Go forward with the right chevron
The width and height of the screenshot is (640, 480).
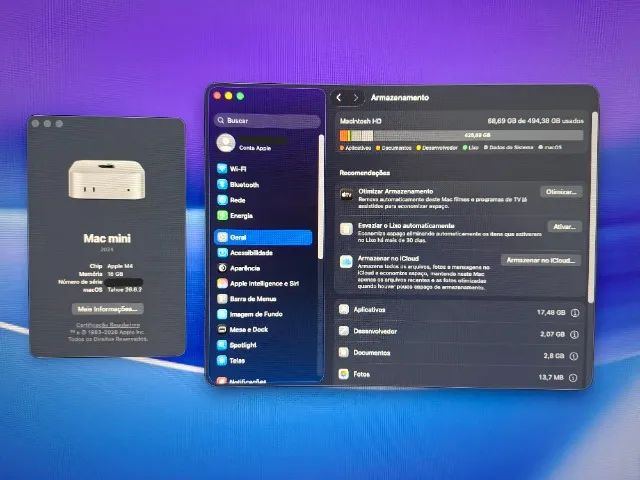coord(356,98)
